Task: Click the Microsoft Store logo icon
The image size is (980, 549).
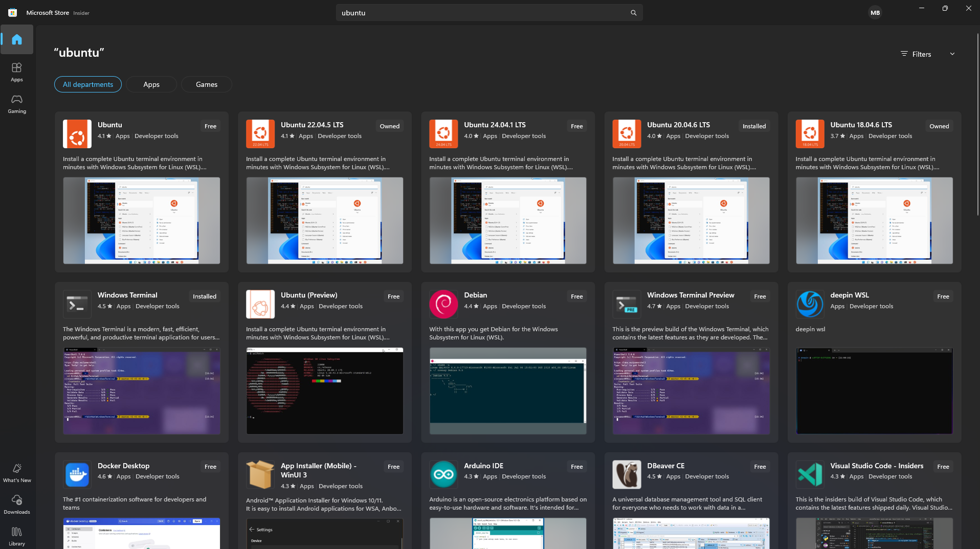Action: 13,13
